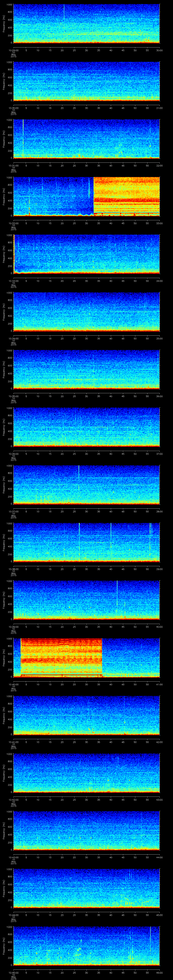Click the 10:41:00 start time label

[x=13, y=742]
